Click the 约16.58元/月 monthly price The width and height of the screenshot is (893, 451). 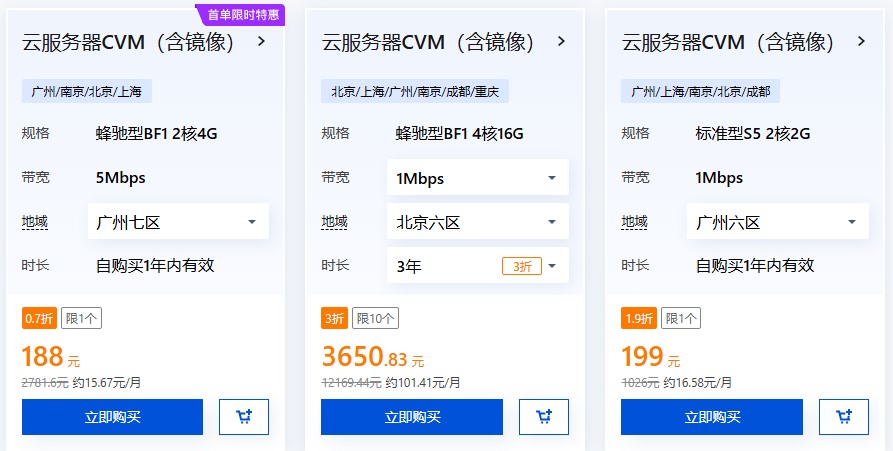698,383
